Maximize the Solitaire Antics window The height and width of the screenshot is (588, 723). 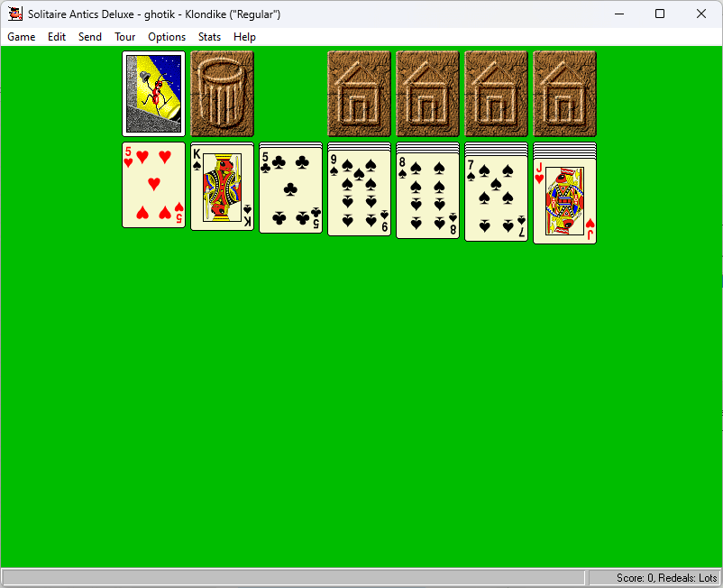660,14
